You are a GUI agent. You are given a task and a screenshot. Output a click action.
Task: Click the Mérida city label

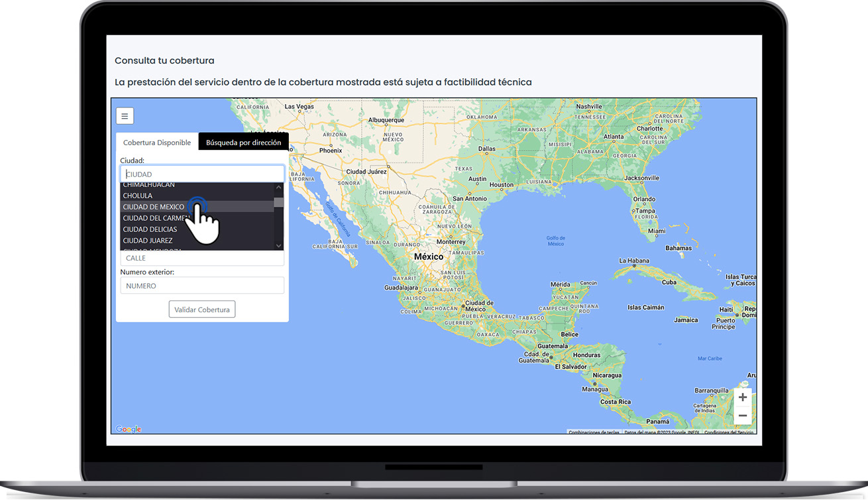pyautogui.click(x=561, y=284)
